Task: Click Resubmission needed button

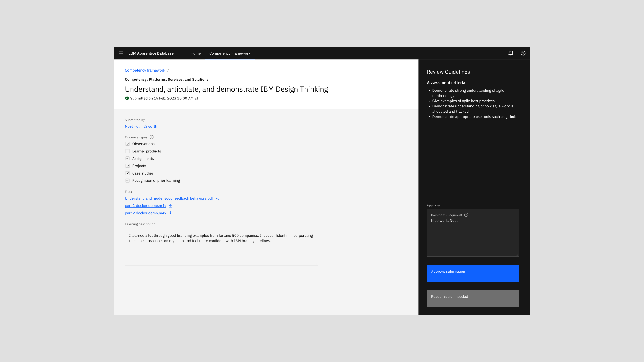Action: click(473, 298)
